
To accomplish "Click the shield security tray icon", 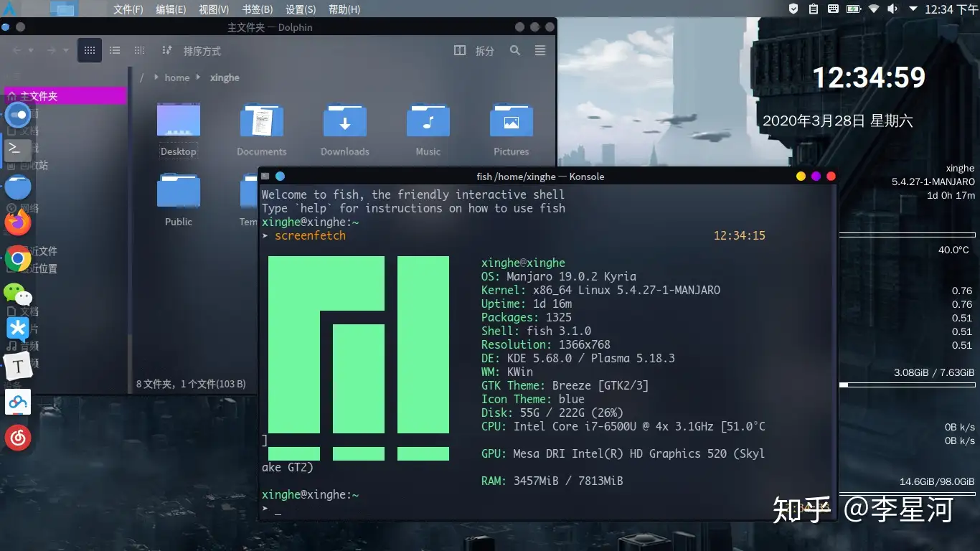I will pyautogui.click(x=793, y=9).
